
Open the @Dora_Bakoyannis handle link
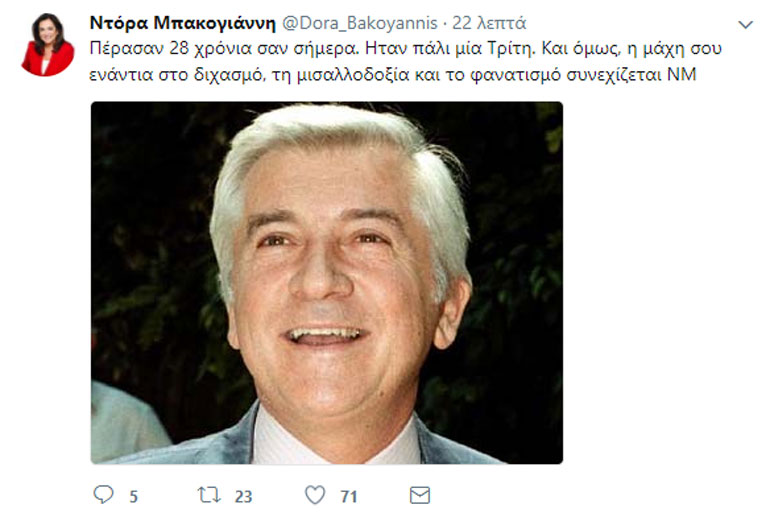coord(360,23)
